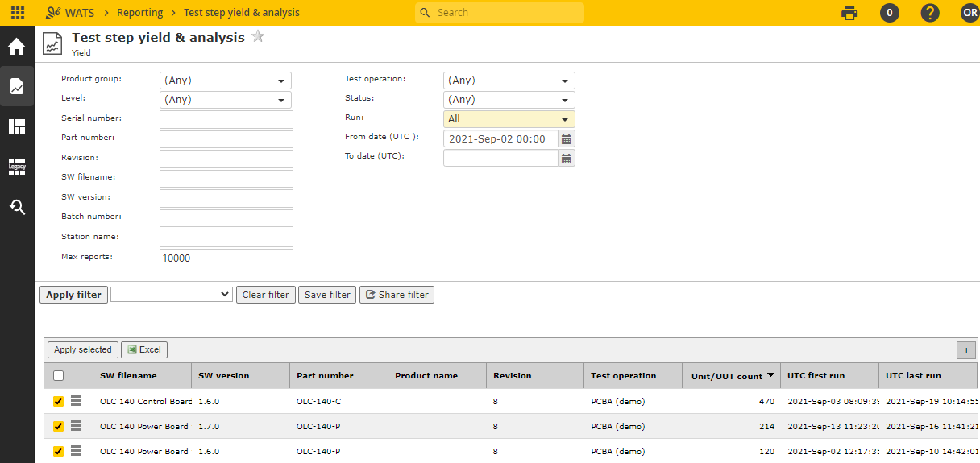The width and height of the screenshot is (980, 463).
Task: Click the yield report page icon
Action: [52, 44]
